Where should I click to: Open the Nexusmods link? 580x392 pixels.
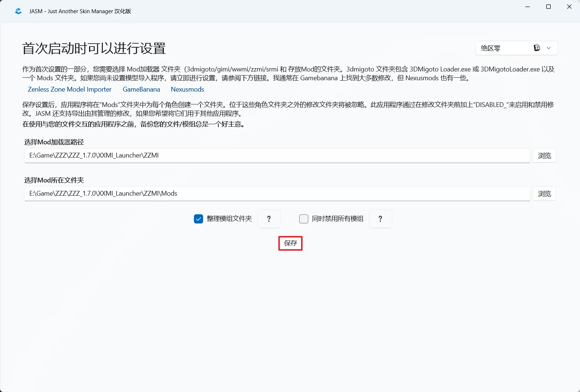(187, 89)
